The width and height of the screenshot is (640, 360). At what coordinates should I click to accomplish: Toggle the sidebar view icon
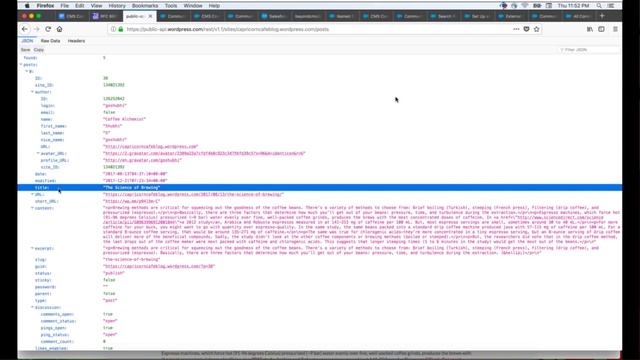click(x=601, y=29)
